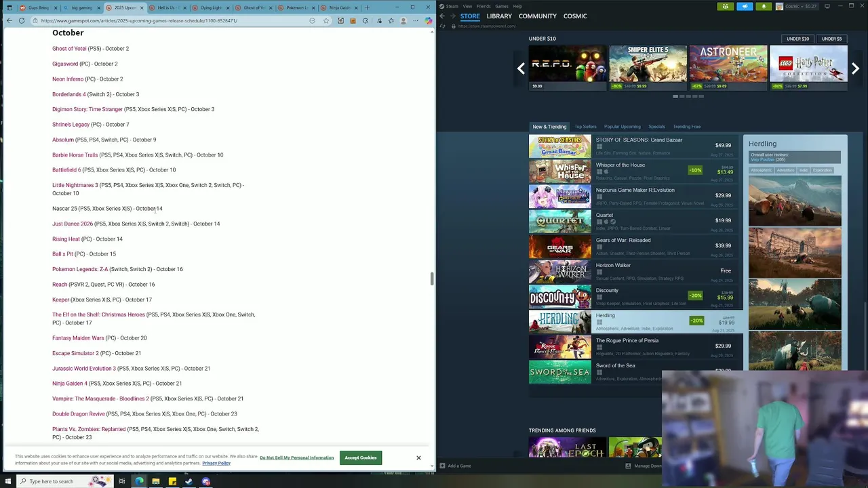The image size is (868, 488).
Task: Reload the GameSpot page in Edge
Action: click(22, 20)
